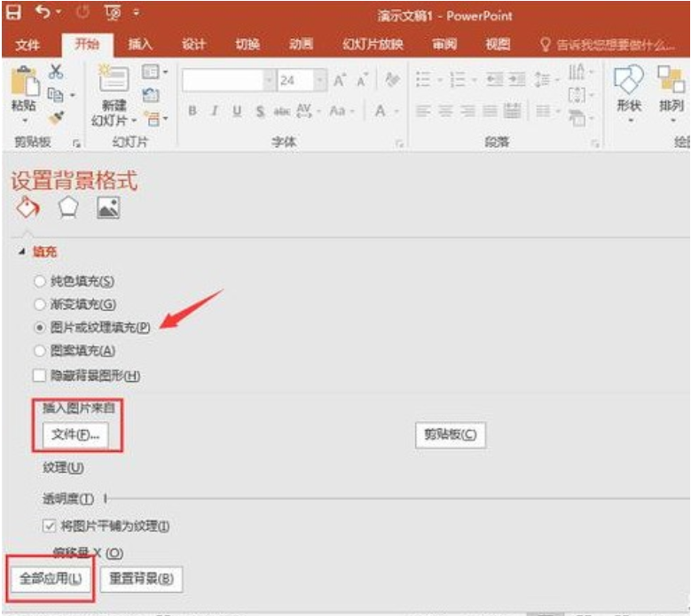The image size is (691, 616).
Task: Select the Gradient fill (渐变填充) option
Action: (x=39, y=304)
